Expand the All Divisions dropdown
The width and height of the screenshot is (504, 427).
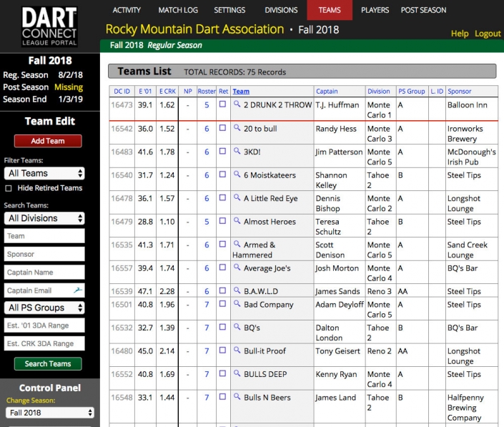click(x=44, y=218)
